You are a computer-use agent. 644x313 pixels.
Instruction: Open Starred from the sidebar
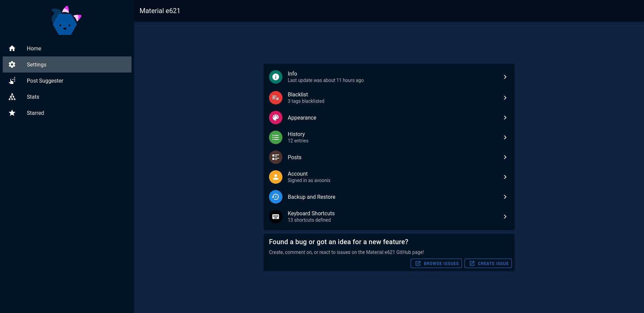click(67, 113)
